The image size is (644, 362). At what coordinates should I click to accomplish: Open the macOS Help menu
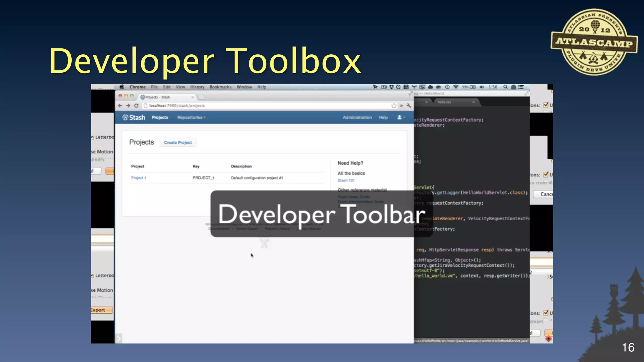[262, 87]
